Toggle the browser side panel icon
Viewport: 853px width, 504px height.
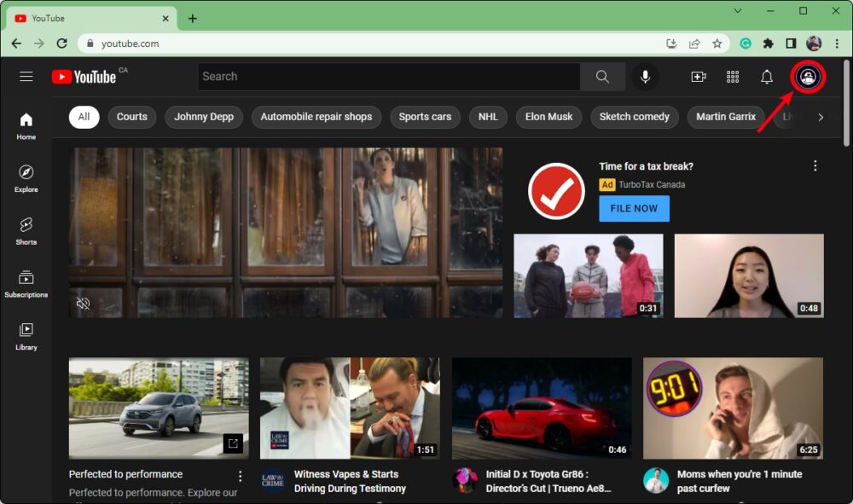click(791, 43)
